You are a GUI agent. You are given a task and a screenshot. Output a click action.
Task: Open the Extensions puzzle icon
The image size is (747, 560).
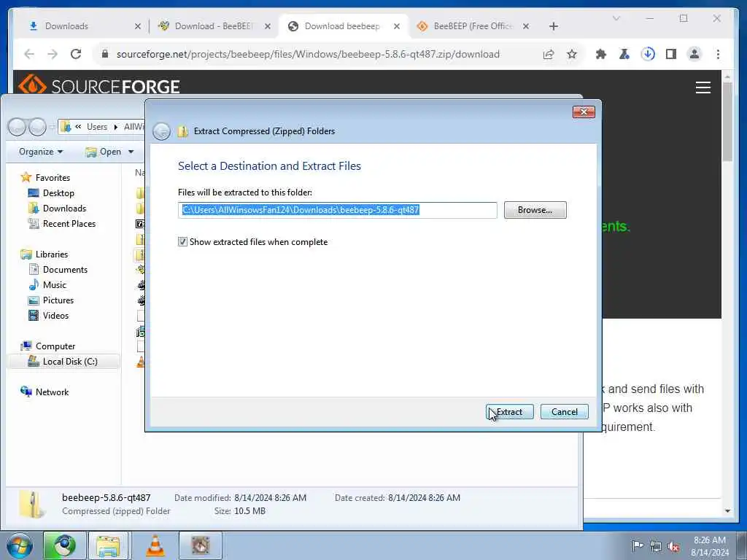coord(601,54)
